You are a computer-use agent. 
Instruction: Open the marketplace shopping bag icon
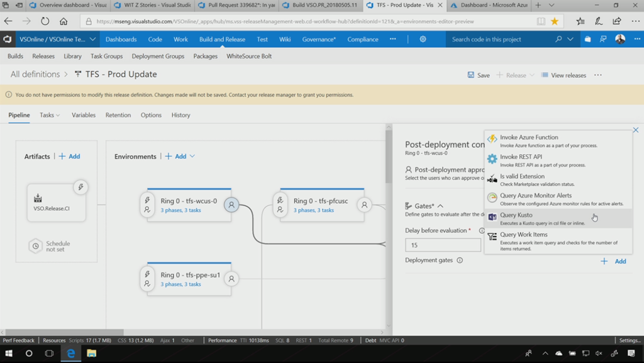588,40
